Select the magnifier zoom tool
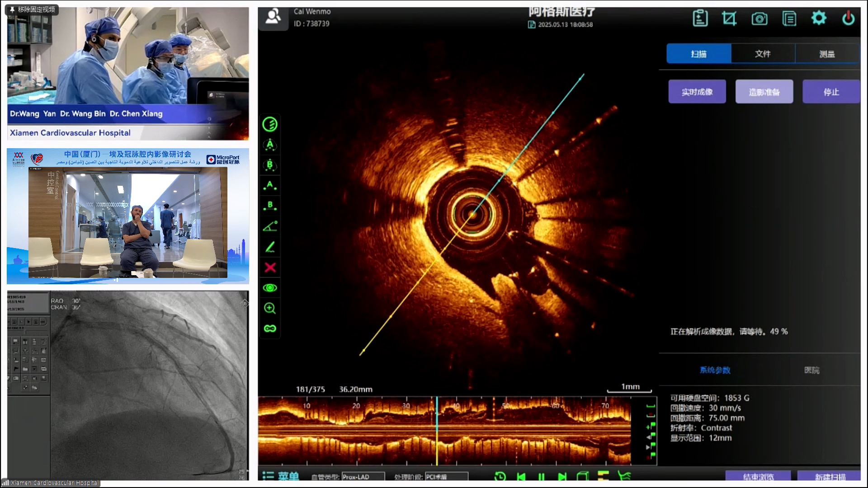The image size is (868, 488). (270, 308)
